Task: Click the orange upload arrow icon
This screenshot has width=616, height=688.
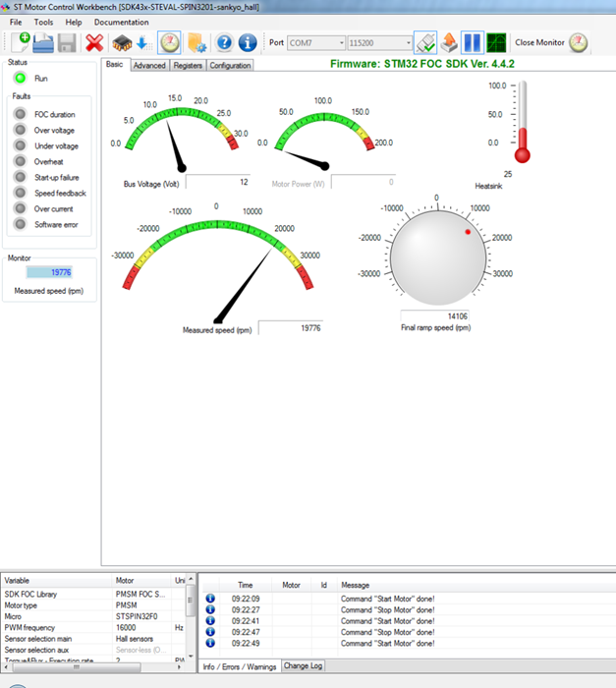Action: pyautogui.click(x=449, y=42)
